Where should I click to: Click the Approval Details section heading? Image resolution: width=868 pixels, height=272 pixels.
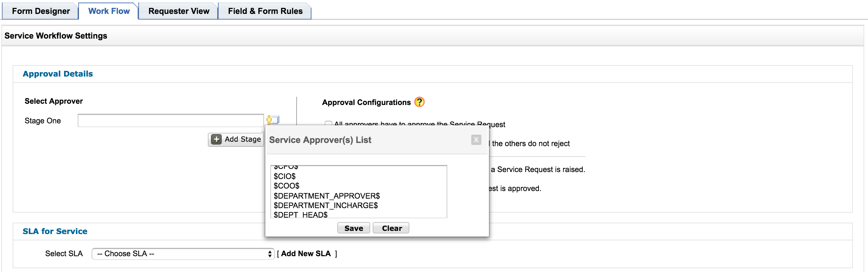click(x=57, y=74)
